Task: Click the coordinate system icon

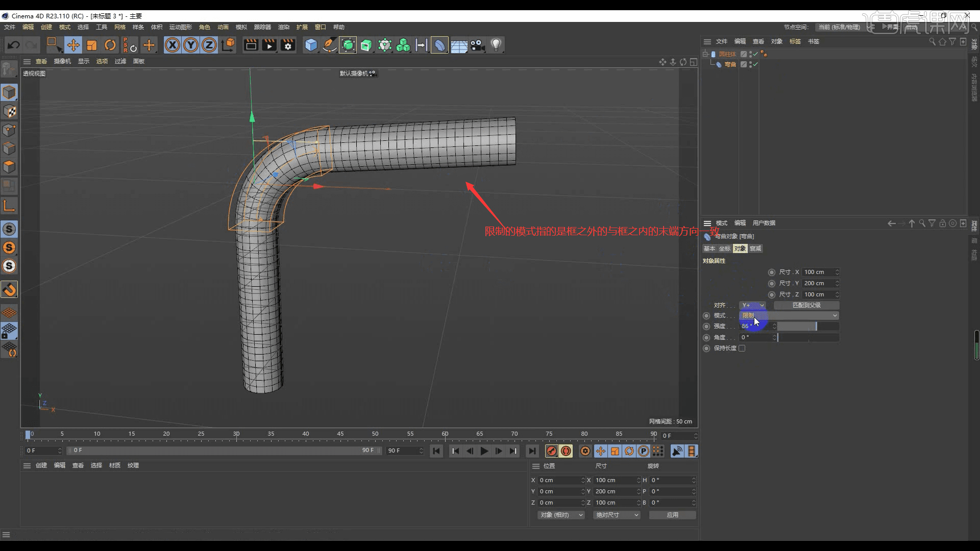Action: click(x=228, y=45)
